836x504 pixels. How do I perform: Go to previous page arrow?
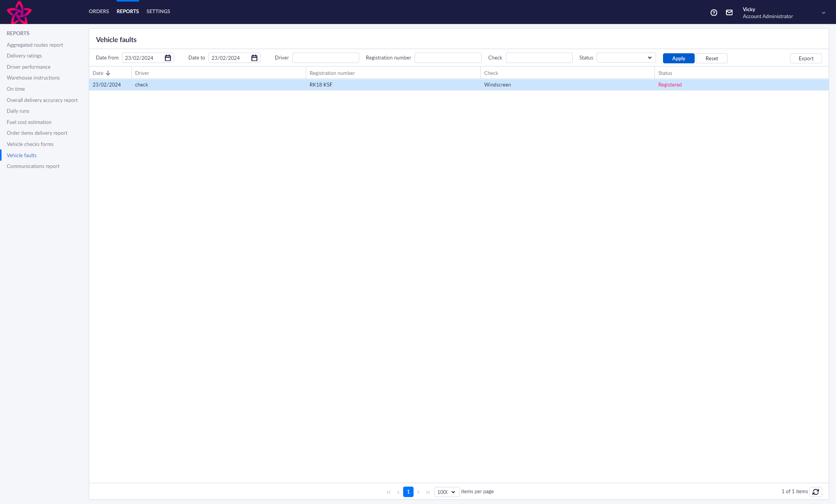(398, 492)
